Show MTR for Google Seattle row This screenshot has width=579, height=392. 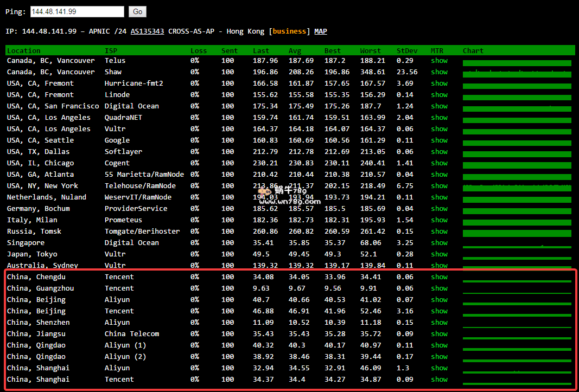(439, 140)
